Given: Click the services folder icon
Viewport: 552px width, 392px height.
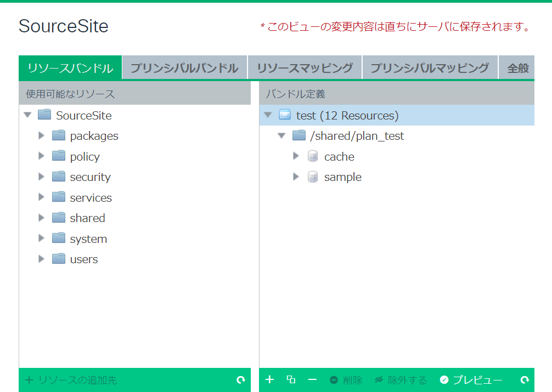Looking at the screenshot, I should [x=59, y=197].
